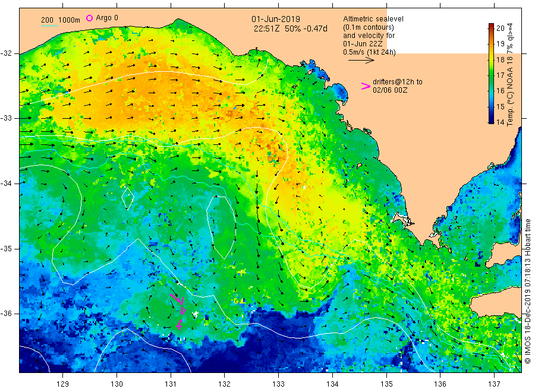Click the dark blue bottom of temperature color bar

click(492, 121)
